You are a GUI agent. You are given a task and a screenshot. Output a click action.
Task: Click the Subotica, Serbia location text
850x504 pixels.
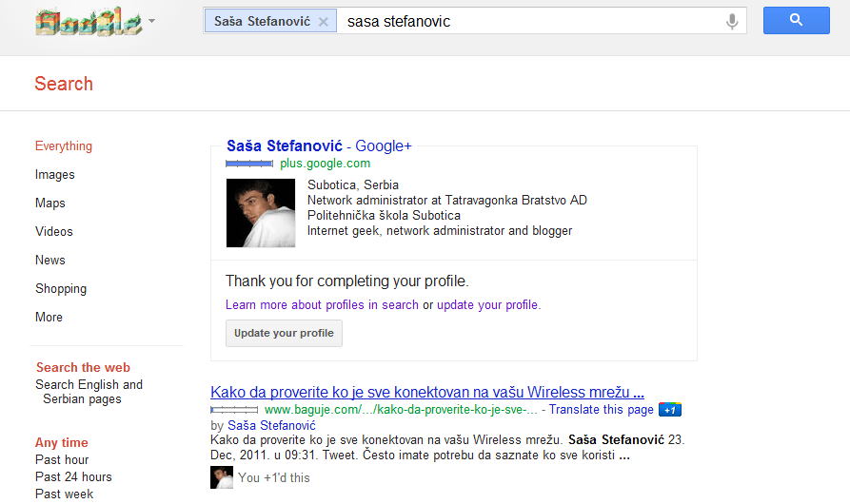(353, 185)
